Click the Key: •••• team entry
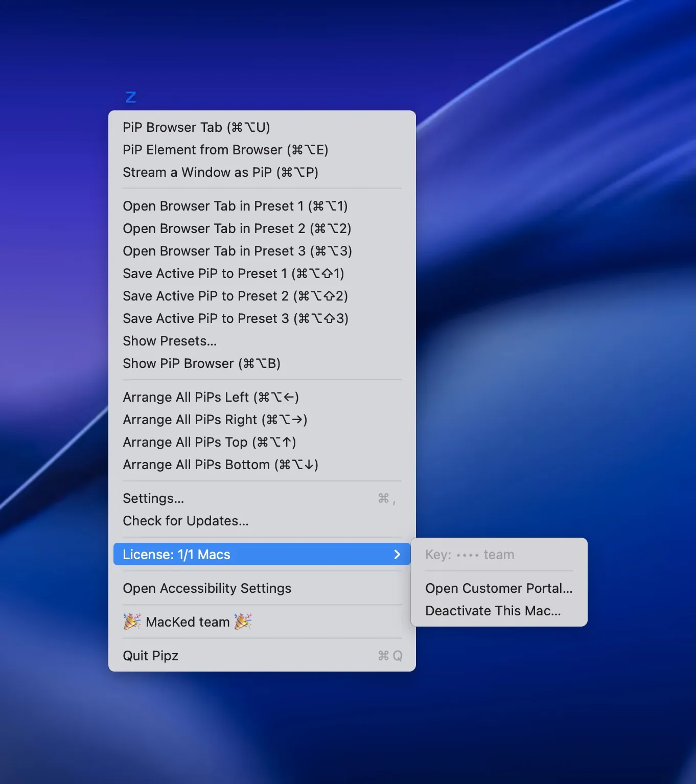The height and width of the screenshot is (784, 696). pos(499,555)
